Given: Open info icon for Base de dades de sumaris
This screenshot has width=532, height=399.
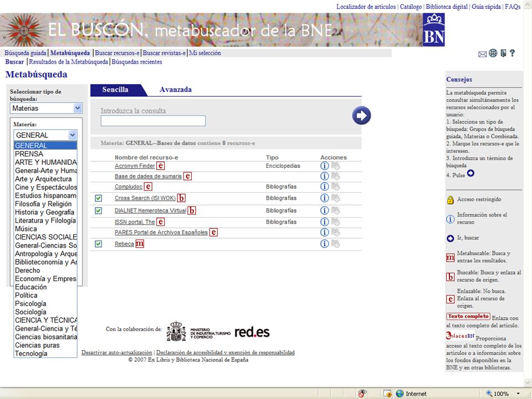Looking at the screenshot, I should pyautogui.click(x=324, y=176).
